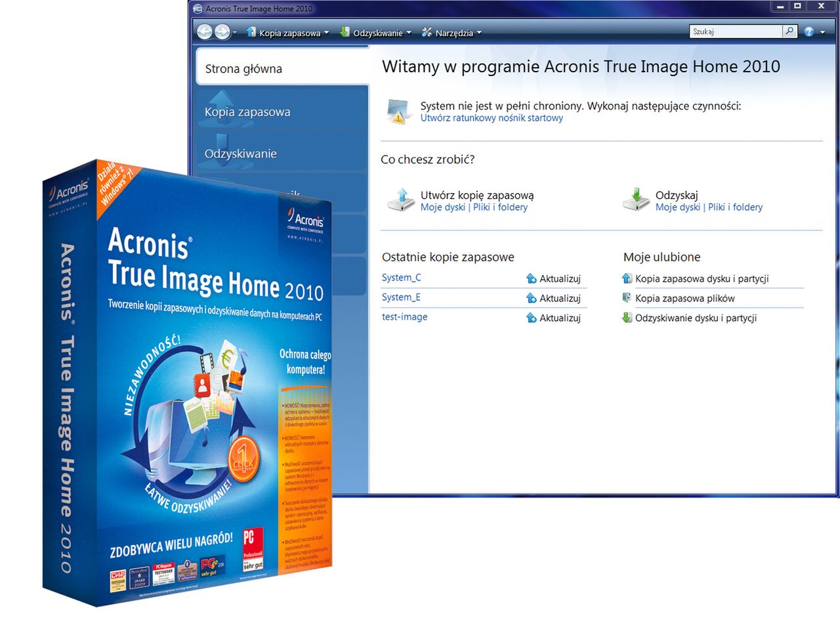Maximize the Acronis True Image window
Image resolution: width=840 pixels, height=635 pixels.
click(x=797, y=7)
